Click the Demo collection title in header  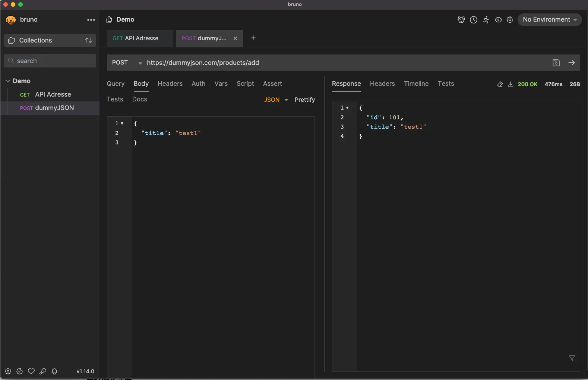125,20
